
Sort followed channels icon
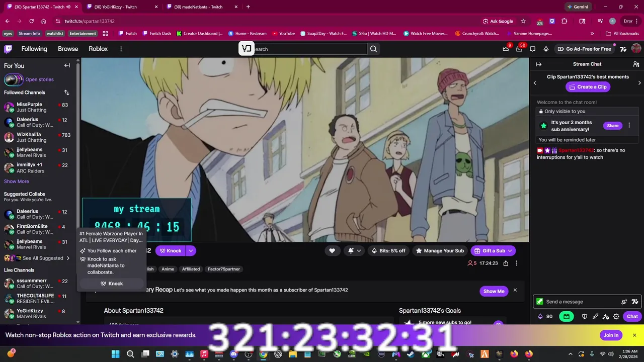tap(66, 93)
